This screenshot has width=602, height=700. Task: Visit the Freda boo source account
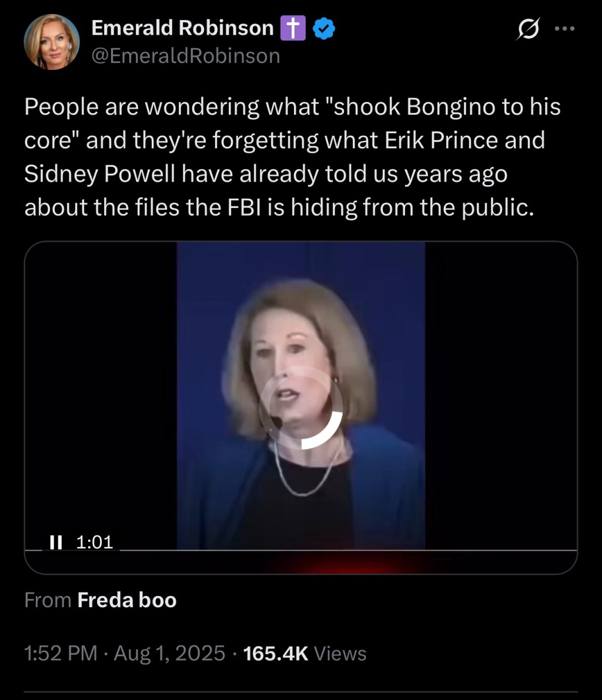pyautogui.click(x=127, y=600)
